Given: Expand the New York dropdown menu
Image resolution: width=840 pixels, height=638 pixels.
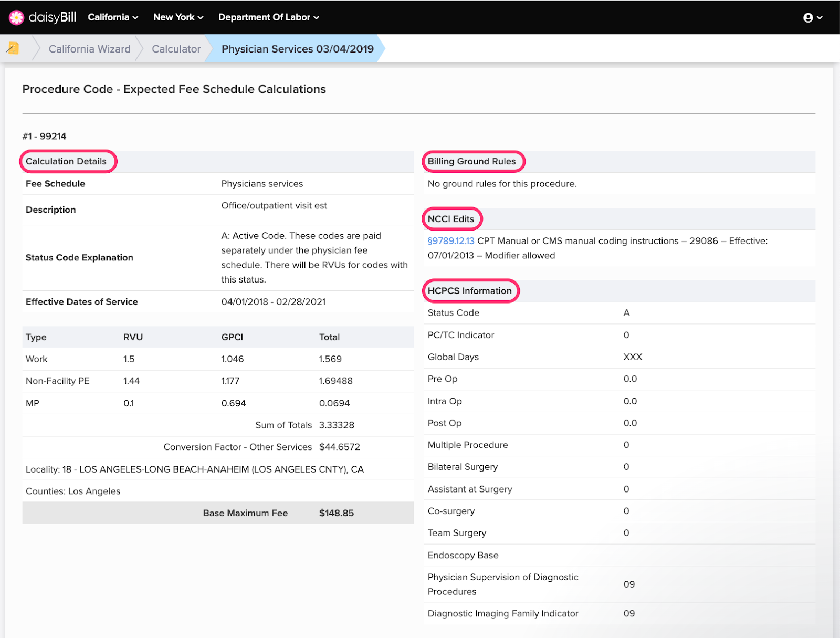Looking at the screenshot, I should pyautogui.click(x=178, y=17).
